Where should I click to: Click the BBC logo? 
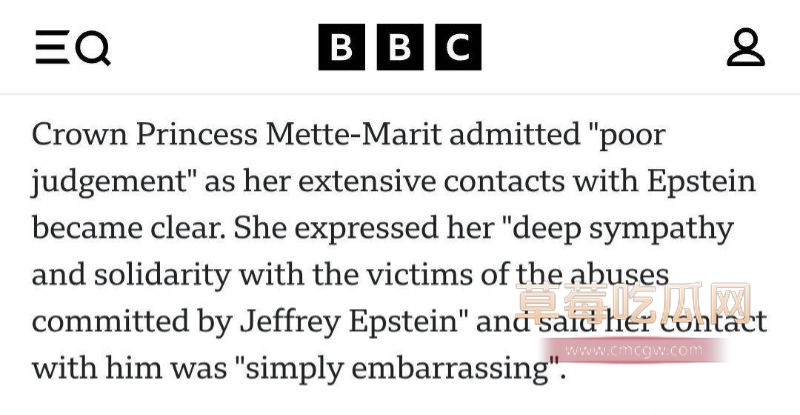click(x=400, y=47)
